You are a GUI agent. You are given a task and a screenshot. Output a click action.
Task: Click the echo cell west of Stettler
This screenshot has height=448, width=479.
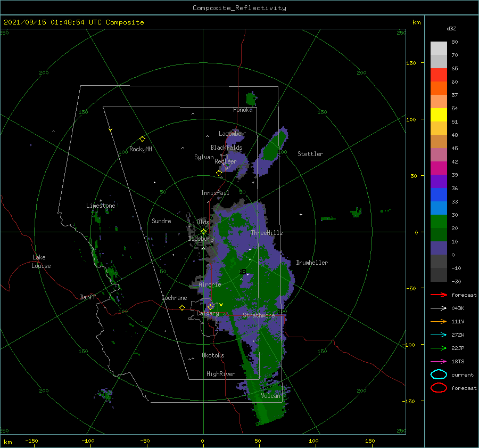pyautogui.click(x=270, y=151)
